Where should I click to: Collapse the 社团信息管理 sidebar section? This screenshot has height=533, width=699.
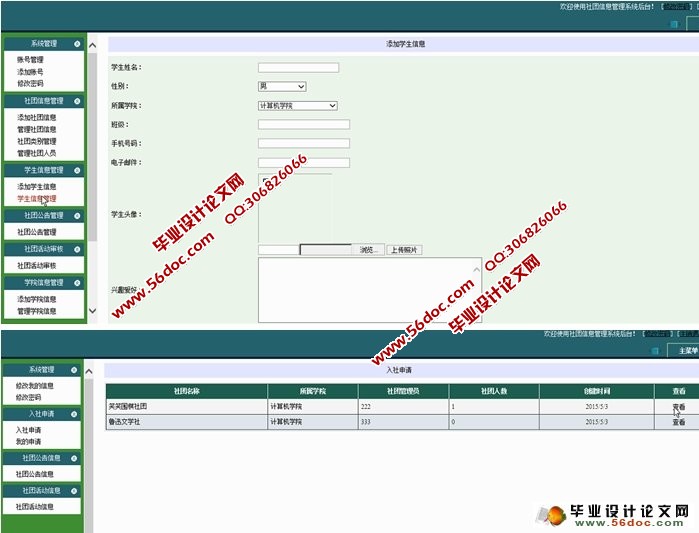(x=77, y=101)
